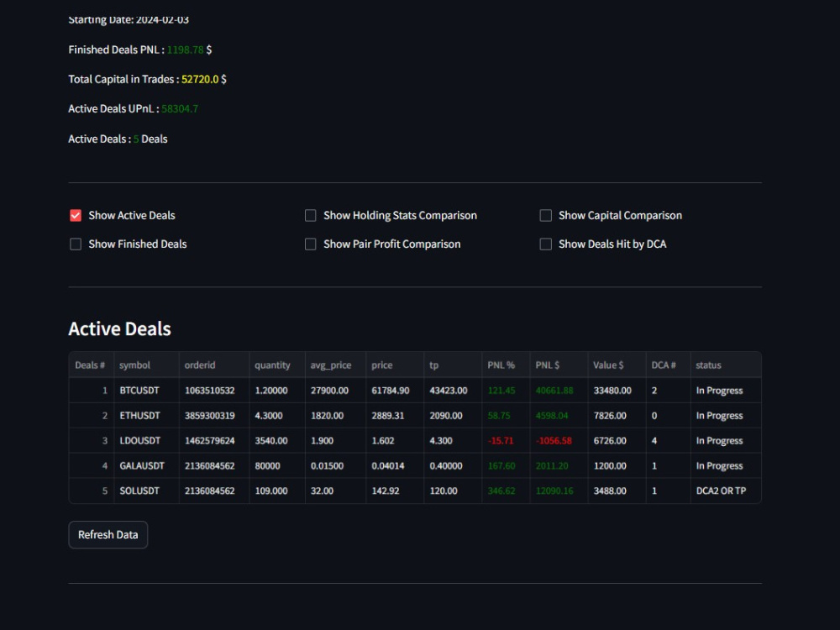Screen dimensions: 840x630
Task: Click the status column header
Action: click(x=726, y=365)
